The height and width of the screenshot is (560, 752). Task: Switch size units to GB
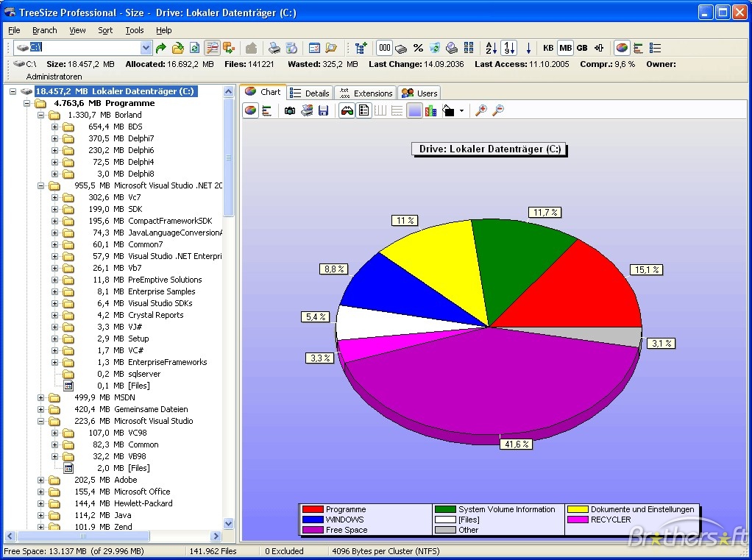[x=582, y=48]
